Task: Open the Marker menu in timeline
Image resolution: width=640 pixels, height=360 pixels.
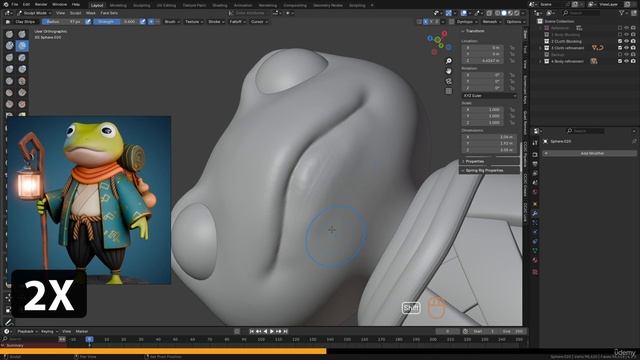Action: click(82, 331)
